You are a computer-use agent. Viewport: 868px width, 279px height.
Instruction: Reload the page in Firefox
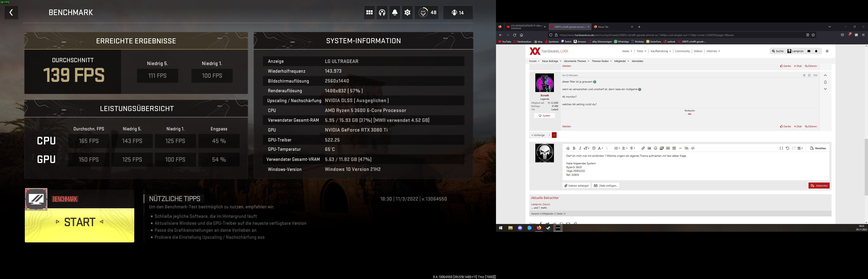(x=515, y=35)
